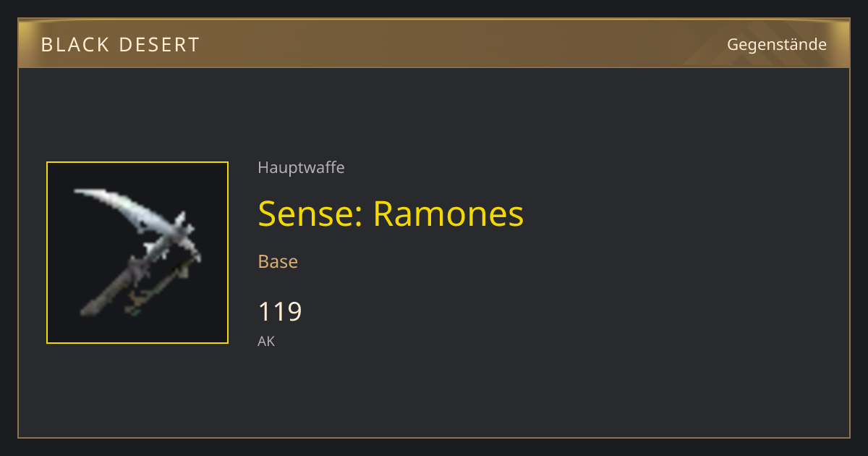Open the Sense: Ramones item title
Image resolution: width=868 pixels, height=456 pixels.
click(x=391, y=214)
